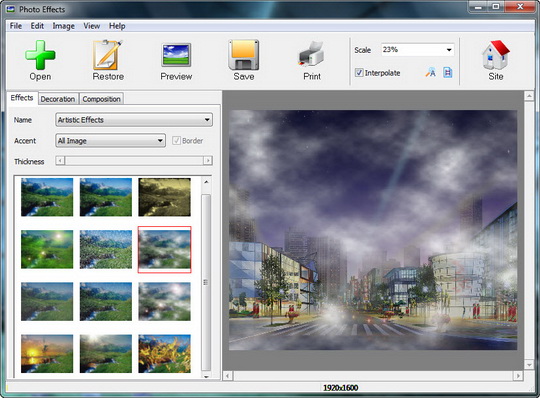Click the Restore notepad icon
Screen dimensions: 540x398
[x=108, y=55]
